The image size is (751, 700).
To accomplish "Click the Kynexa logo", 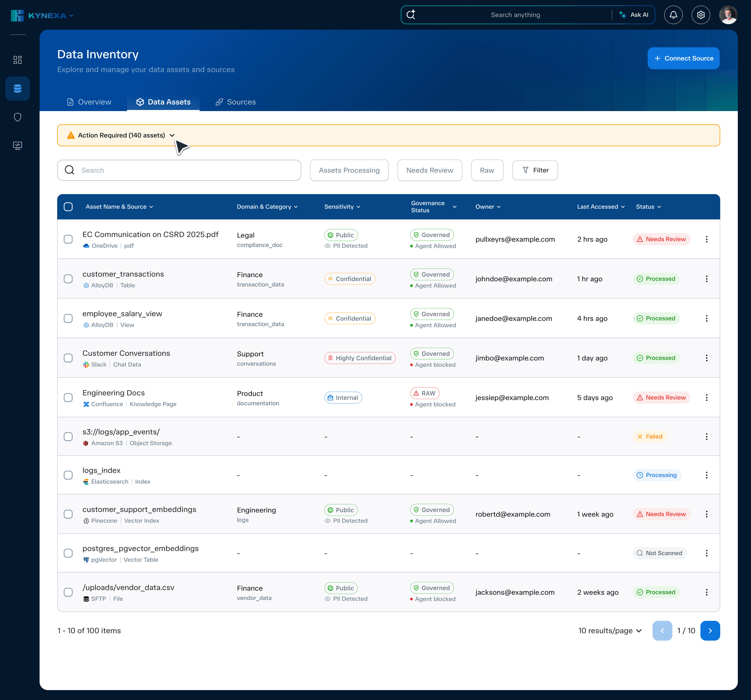I will pos(38,15).
